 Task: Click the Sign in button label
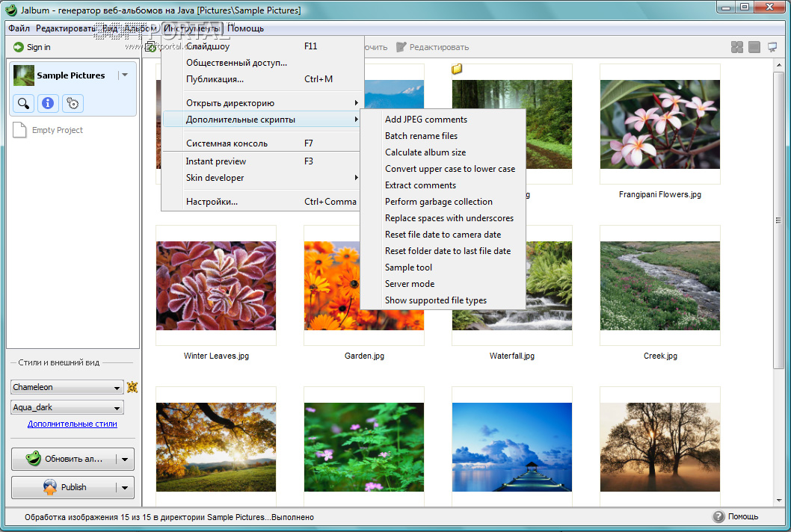(x=38, y=47)
